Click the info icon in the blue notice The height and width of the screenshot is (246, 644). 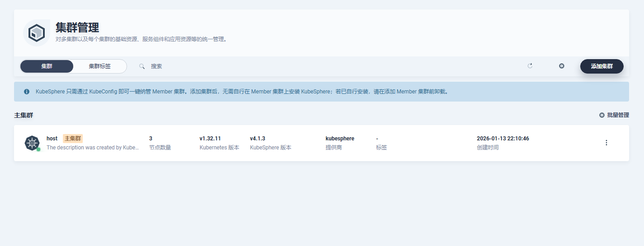(27, 92)
